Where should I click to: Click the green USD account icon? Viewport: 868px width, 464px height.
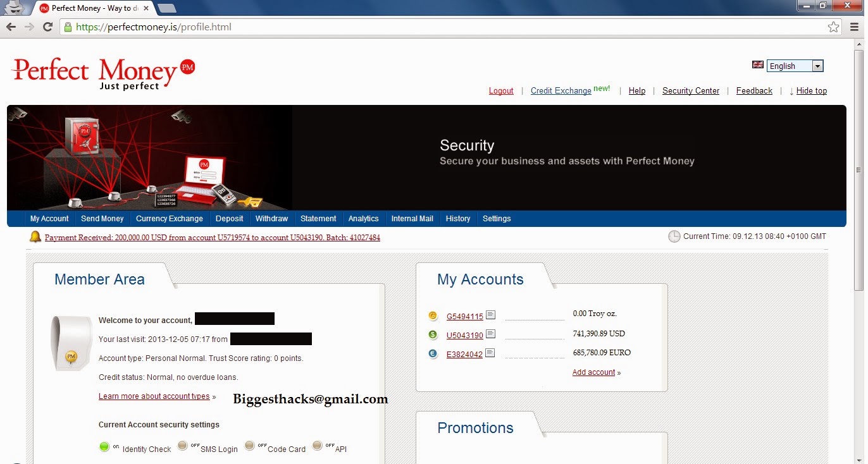[433, 335]
